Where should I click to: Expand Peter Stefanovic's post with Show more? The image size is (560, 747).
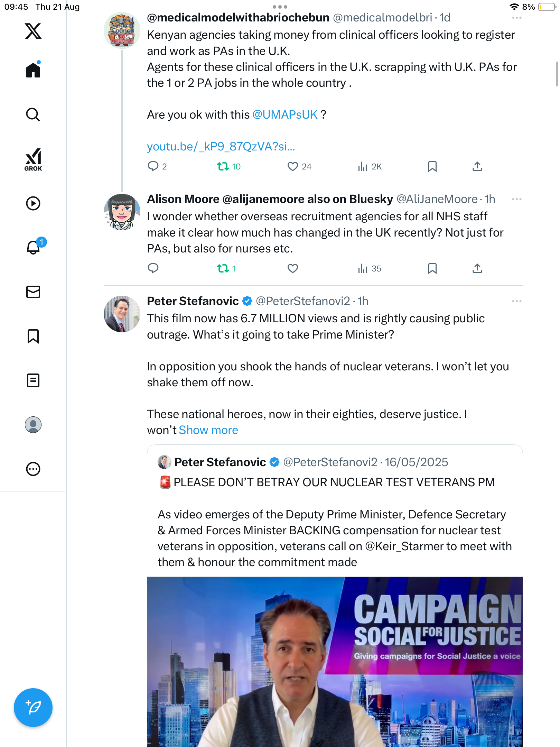[208, 430]
